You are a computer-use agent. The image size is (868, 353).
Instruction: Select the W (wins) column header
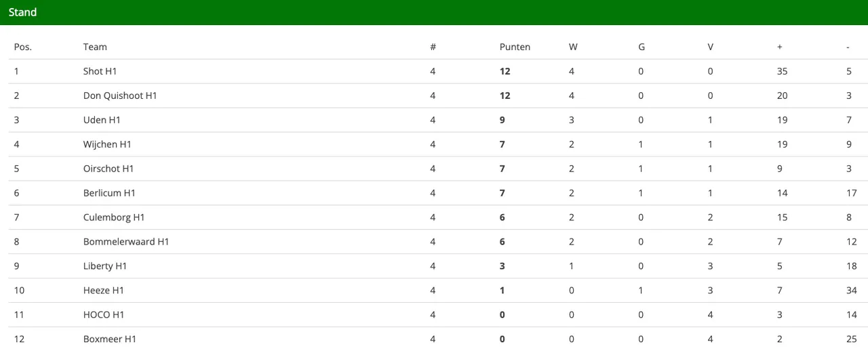(573, 47)
